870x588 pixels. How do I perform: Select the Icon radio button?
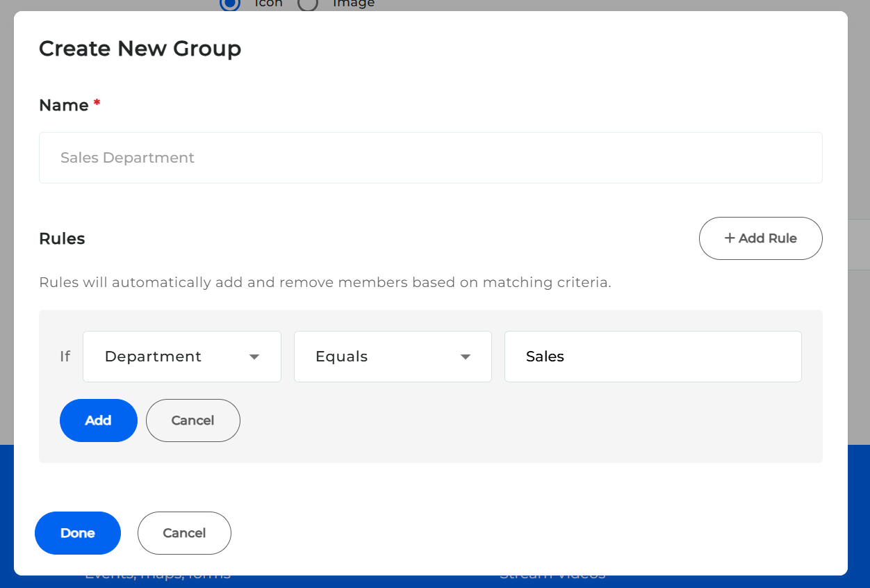(x=230, y=3)
